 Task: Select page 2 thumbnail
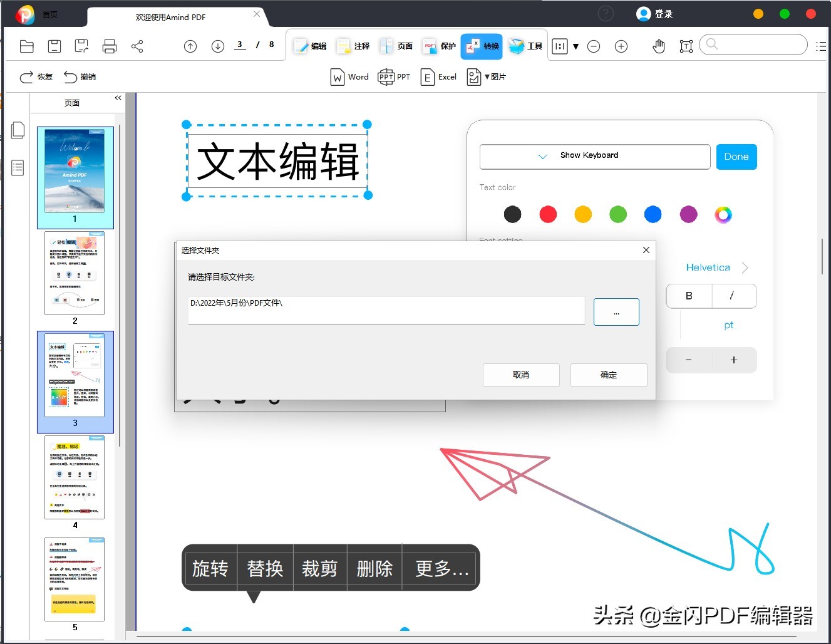coord(75,273)
